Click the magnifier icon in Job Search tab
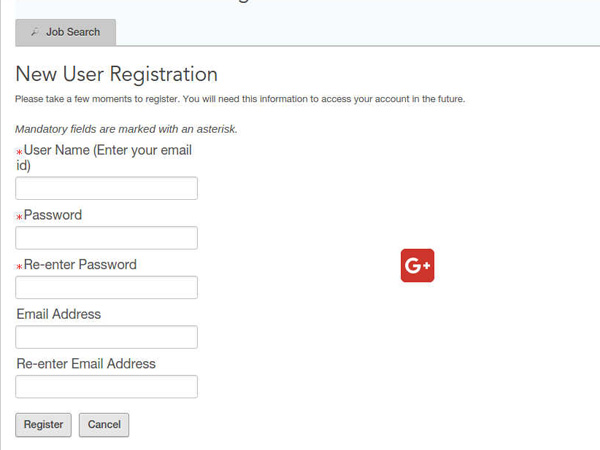 [x=35, y=32]
